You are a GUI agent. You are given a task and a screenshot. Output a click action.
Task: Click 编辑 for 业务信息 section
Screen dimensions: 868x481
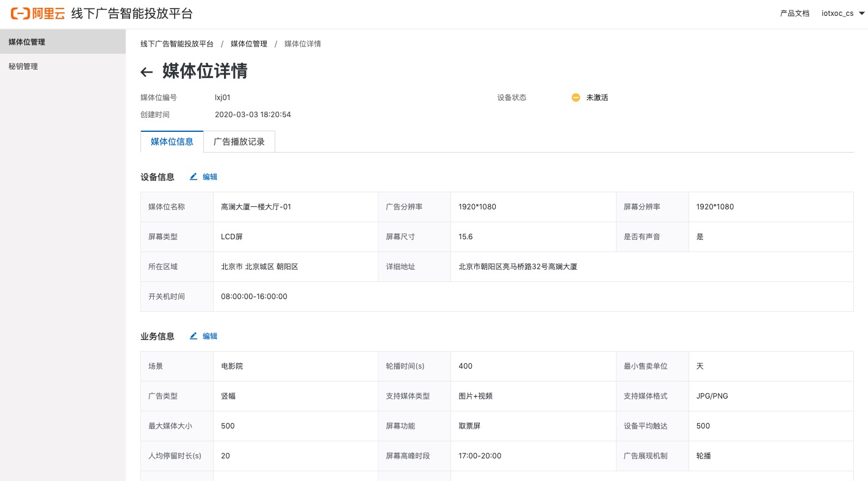click(x=210, y=336)
